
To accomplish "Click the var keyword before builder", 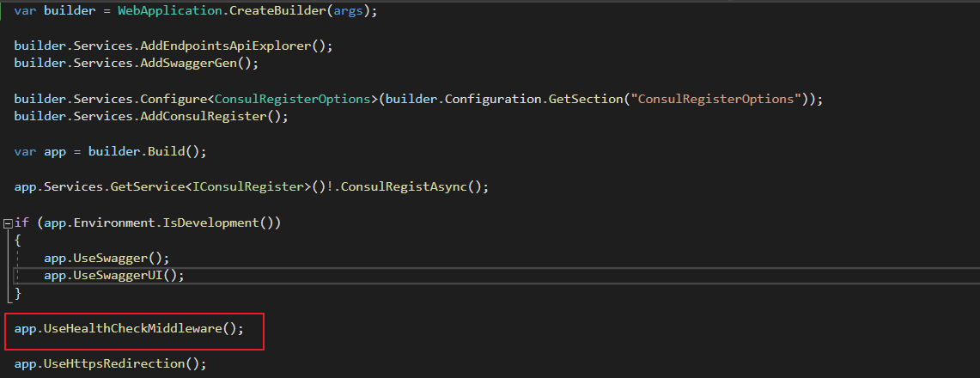I will (25, 12).
